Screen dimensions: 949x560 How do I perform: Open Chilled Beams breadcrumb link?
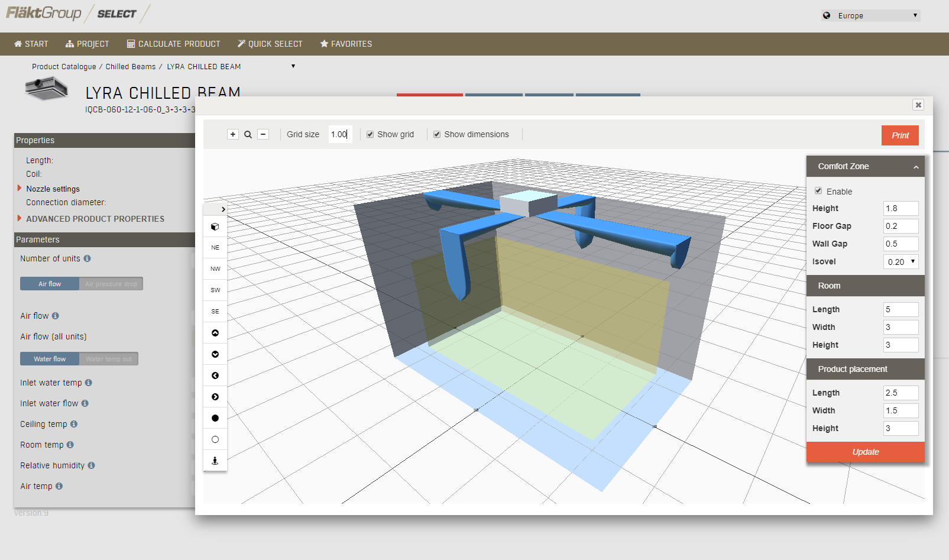tap(131, 67)
